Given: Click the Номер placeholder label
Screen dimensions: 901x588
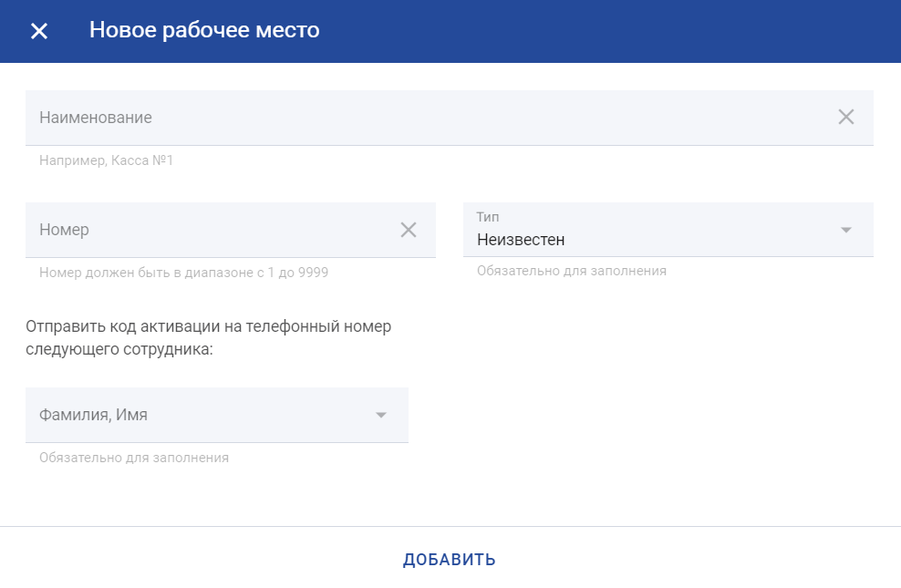Looking at the screenshot, I should click(x=64, y=230).
